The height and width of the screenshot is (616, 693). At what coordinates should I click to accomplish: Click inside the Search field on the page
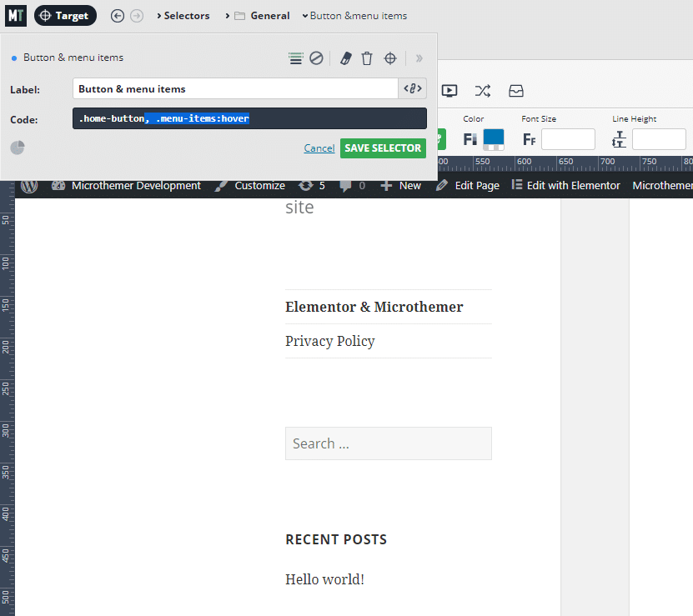coord(388,443)
